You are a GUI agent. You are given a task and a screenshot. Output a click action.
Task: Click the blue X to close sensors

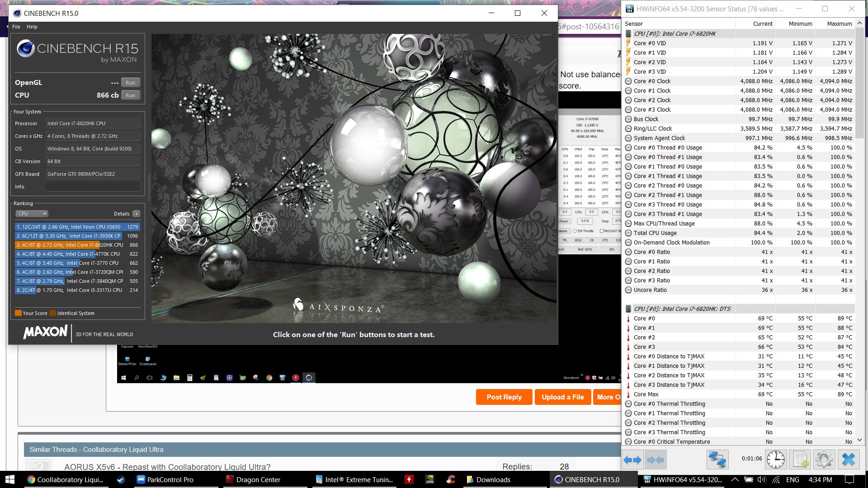849,460
